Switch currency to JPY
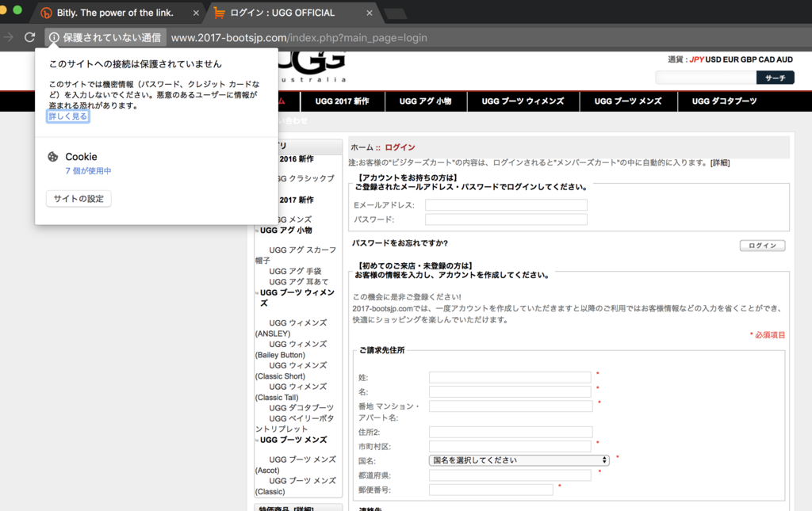Viewport: 812px width, 511px height. point(696,59)
